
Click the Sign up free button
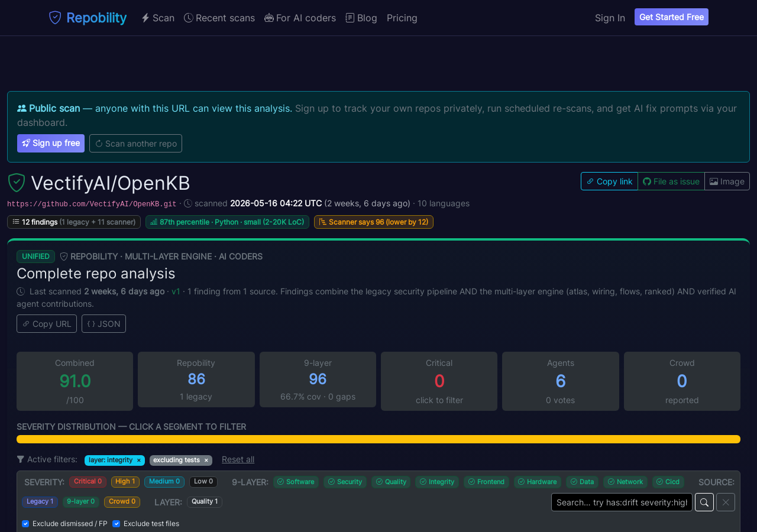[x=51, y=143]
